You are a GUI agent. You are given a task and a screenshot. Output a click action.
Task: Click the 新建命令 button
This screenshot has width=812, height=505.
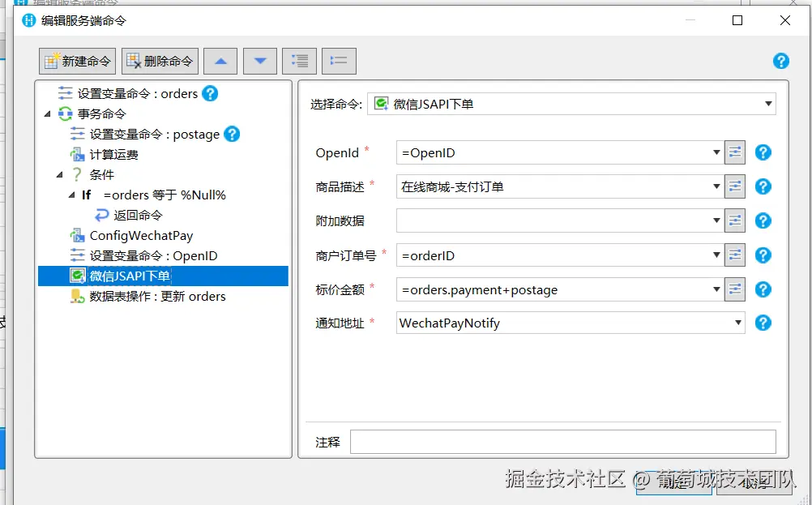click(77, 62)
